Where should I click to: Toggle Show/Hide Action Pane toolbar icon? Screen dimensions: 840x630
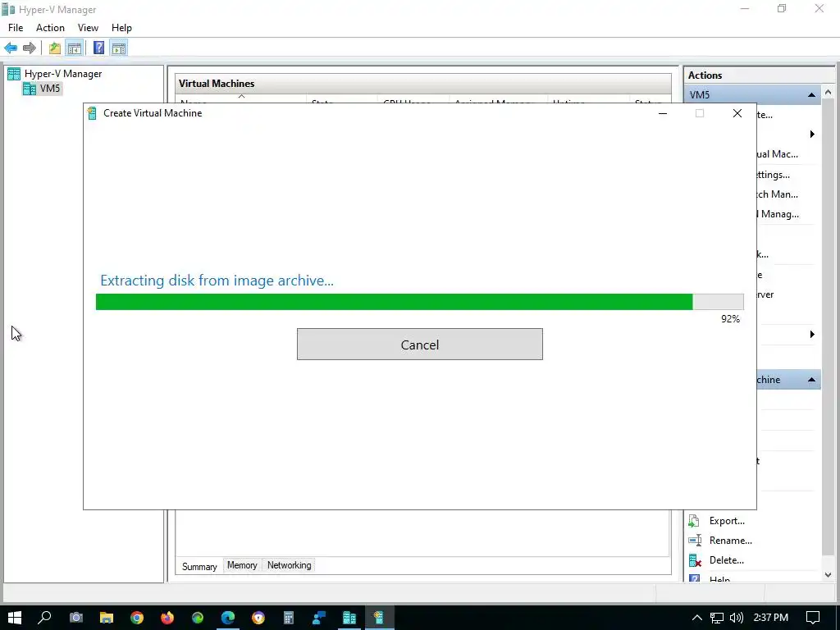coord(119,48)
